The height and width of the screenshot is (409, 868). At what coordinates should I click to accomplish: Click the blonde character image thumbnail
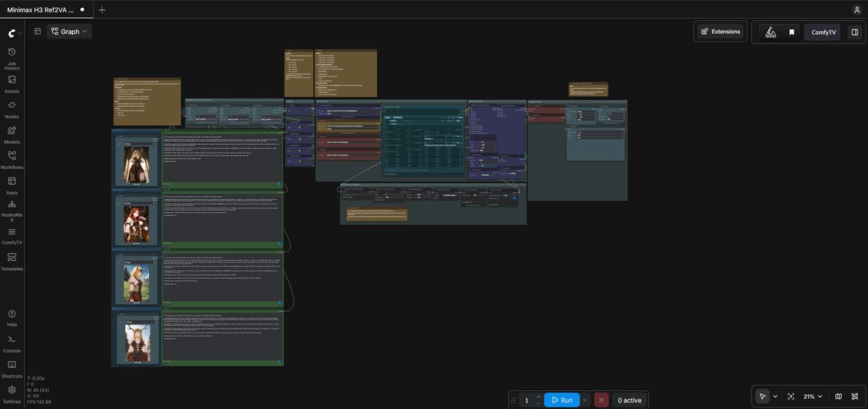(x=137, y=283)
